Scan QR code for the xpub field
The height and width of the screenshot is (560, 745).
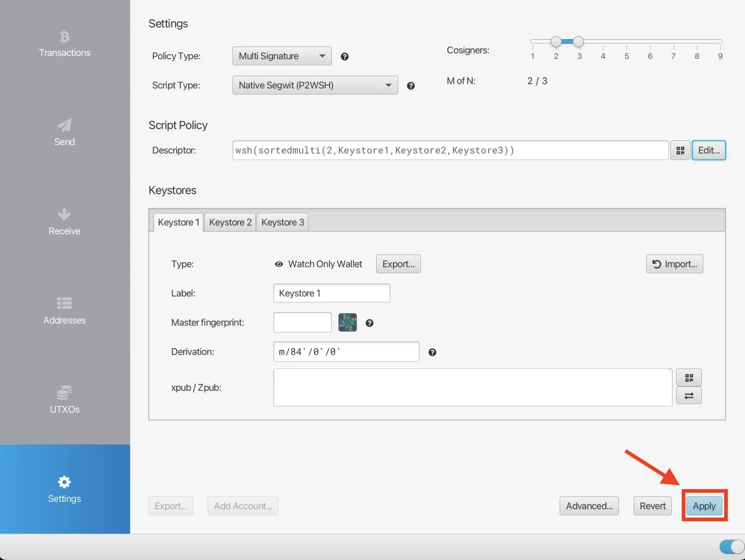(689, 378)
